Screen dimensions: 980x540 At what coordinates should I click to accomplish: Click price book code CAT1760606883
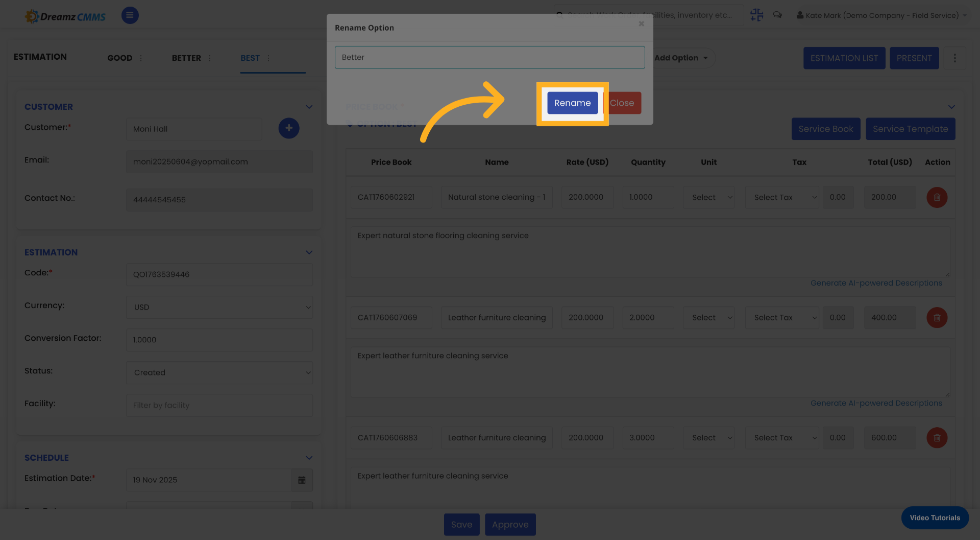pos(391,438)
